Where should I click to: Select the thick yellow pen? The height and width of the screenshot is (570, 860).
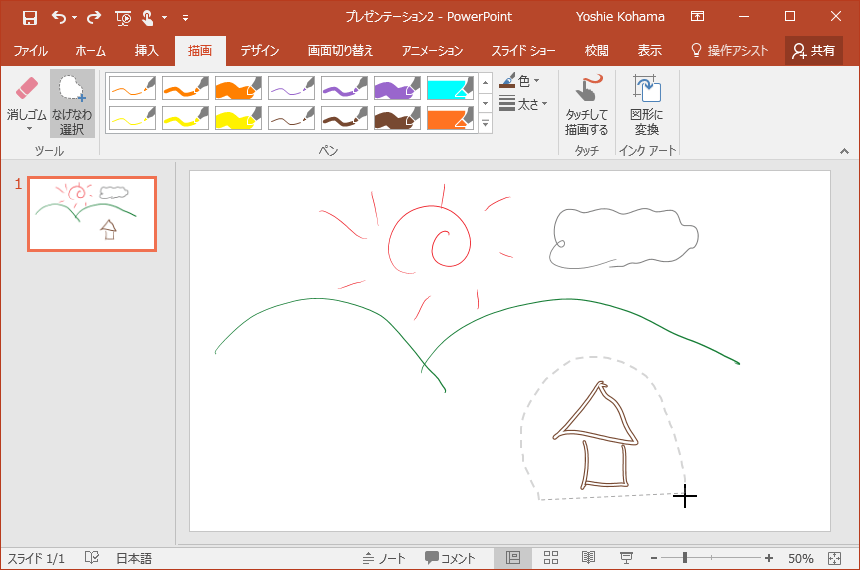pos(239,118)
